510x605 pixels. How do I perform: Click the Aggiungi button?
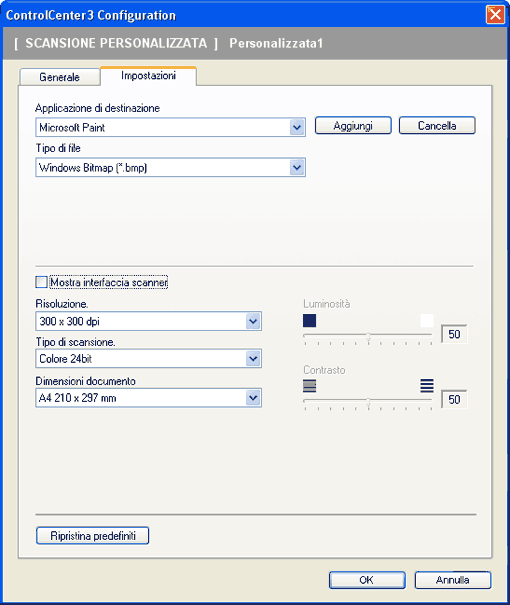[353, 126]
